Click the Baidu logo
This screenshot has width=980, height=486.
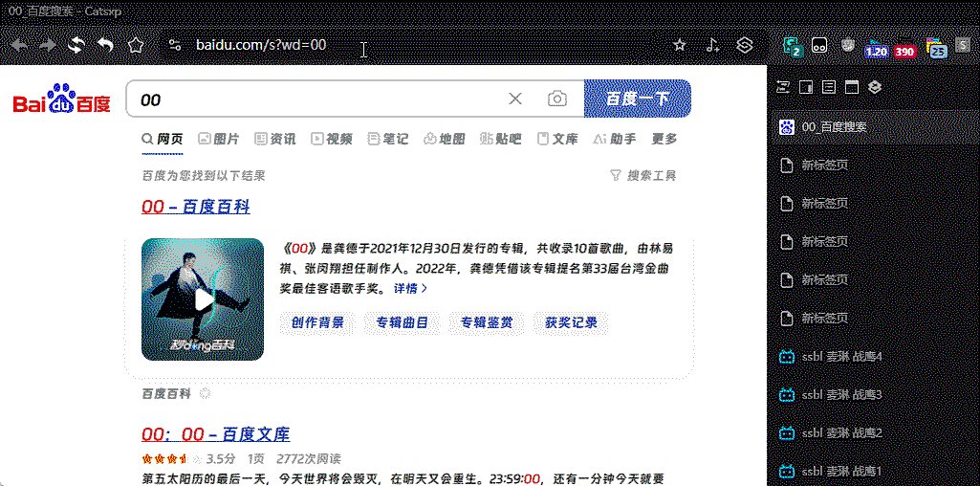(61, 99)
